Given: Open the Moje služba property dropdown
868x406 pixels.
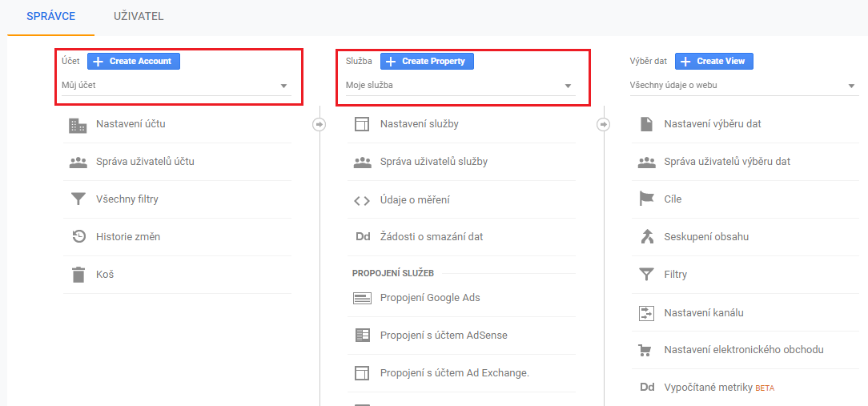Looking at the screenshot, I should (460, 86).
